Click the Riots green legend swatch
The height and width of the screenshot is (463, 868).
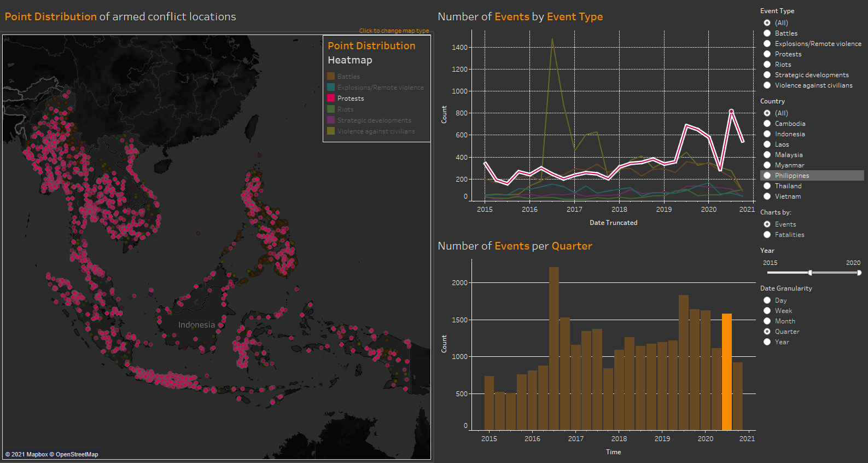coord(331,109)
